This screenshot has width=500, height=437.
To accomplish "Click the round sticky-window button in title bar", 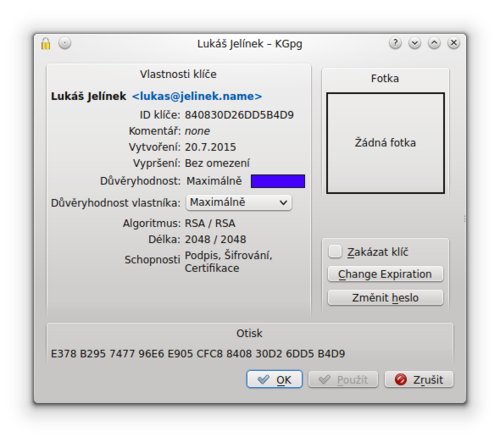I will (65, 43).
